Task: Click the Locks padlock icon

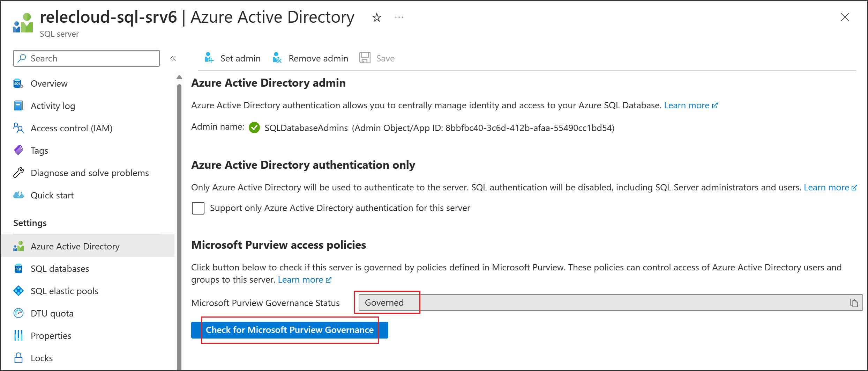Action: click(x=18, y=358)
